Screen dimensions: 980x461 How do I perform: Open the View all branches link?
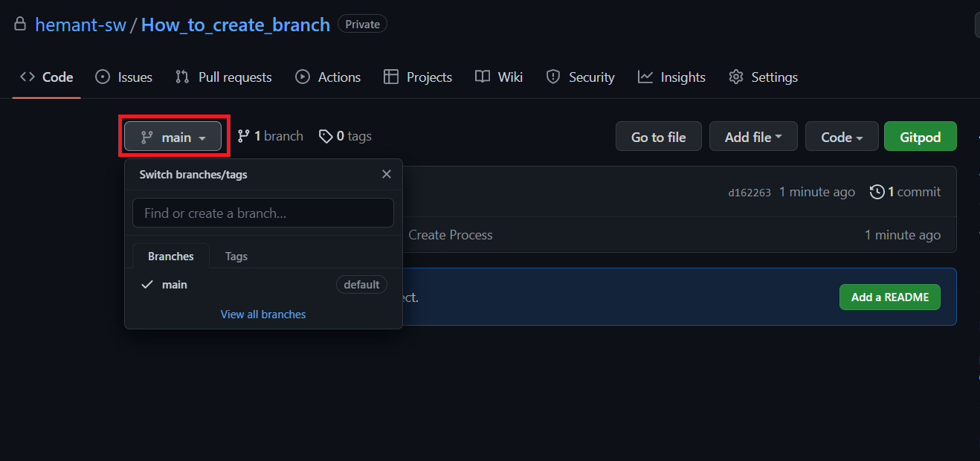pos(263,315)
